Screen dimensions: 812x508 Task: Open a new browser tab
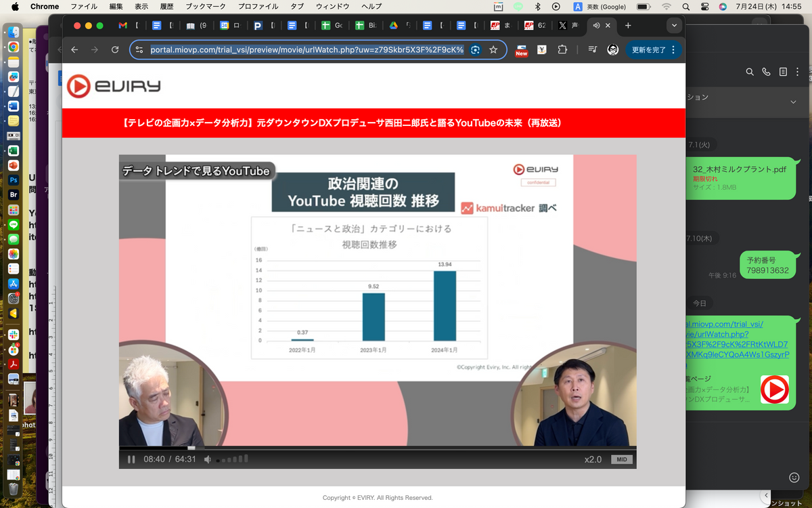(x=628, y=26)
